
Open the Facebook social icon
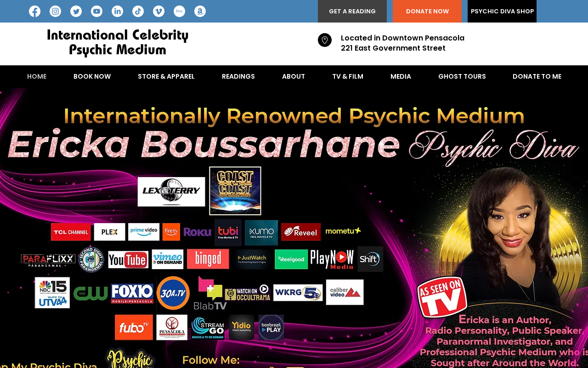pos(34,11)
